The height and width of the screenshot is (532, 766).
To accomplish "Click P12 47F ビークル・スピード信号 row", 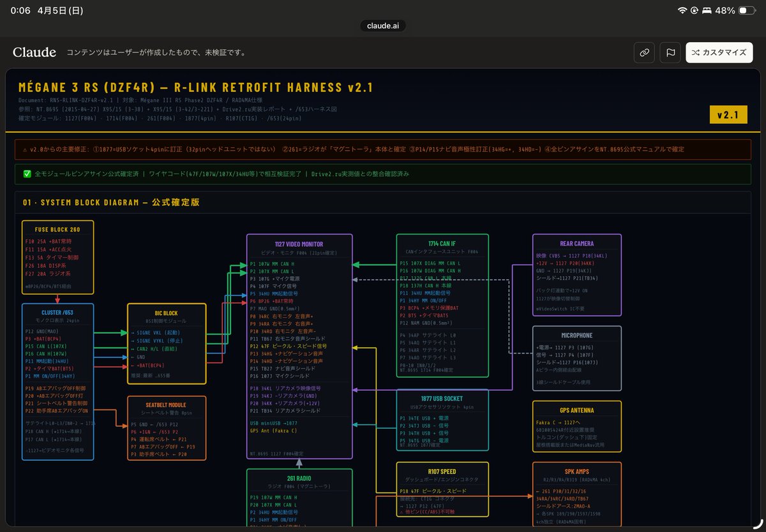I will 289,346.
